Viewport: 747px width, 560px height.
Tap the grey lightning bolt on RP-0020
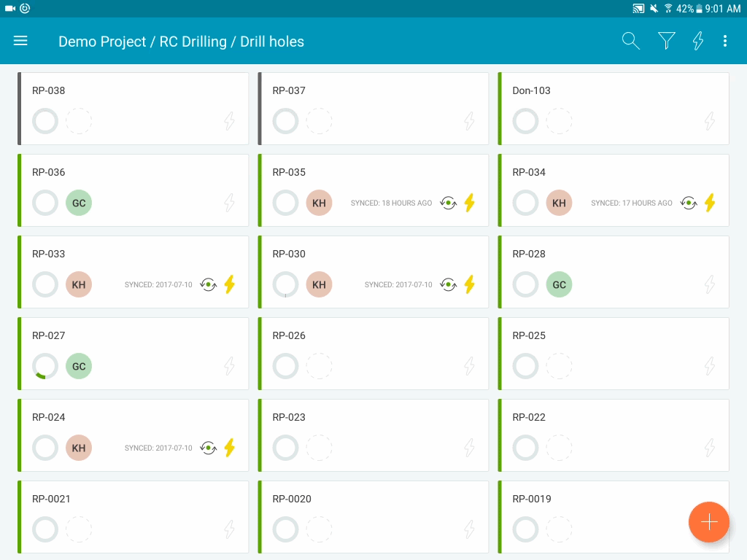click(x=469, y=529)
